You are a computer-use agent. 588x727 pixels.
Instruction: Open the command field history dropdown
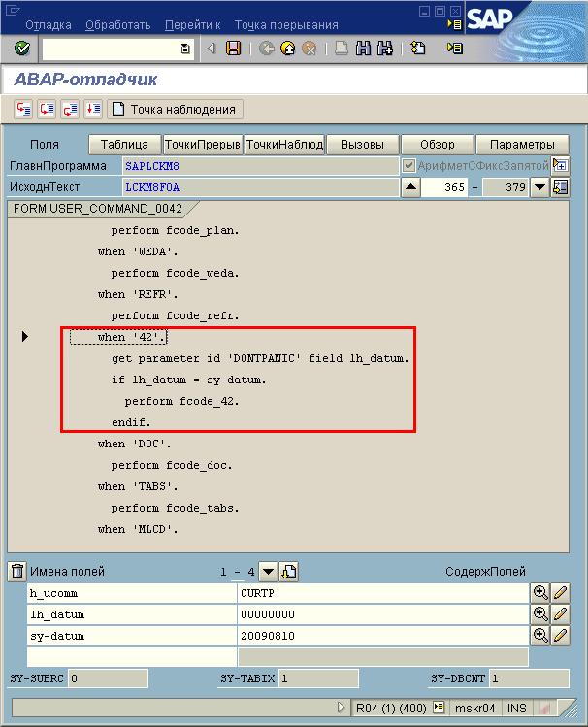185,49
